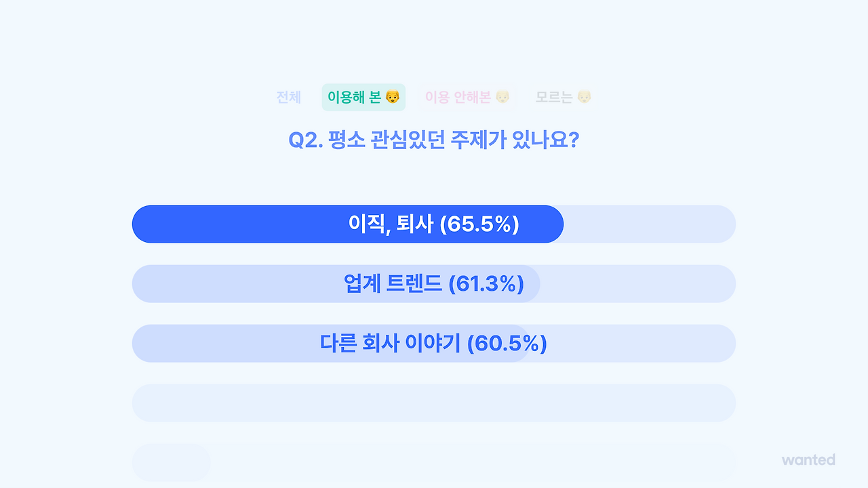This screenshot has width=868, height=488.
Task: Select the 업계 트렌드 (61.3%) bar label
Action: (x=434, y=283)
